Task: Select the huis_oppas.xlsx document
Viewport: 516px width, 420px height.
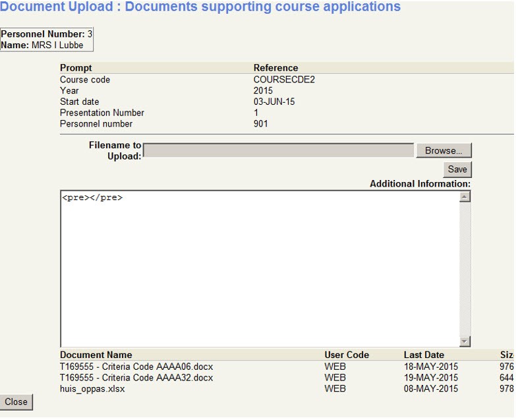Action: pos(92,389)
